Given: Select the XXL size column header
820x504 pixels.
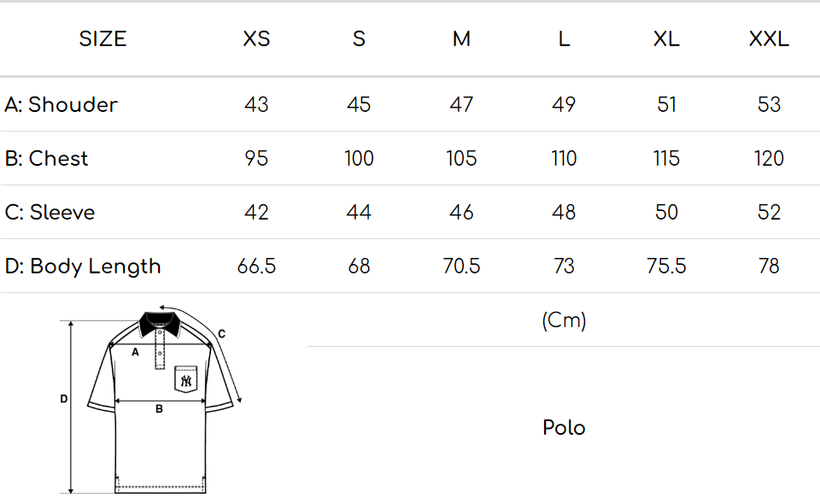Looking at the screenshot, I should (x=769, y=39).
